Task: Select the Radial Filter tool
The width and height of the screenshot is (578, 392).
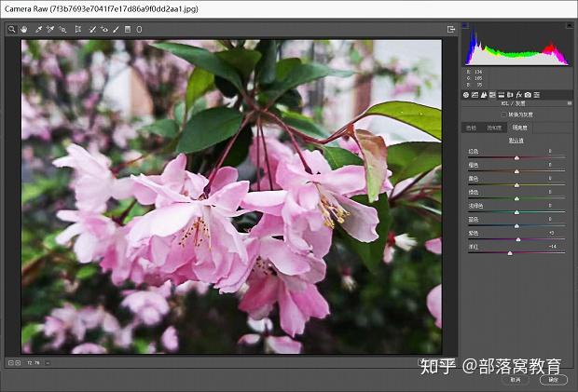Action: [139, 29]
